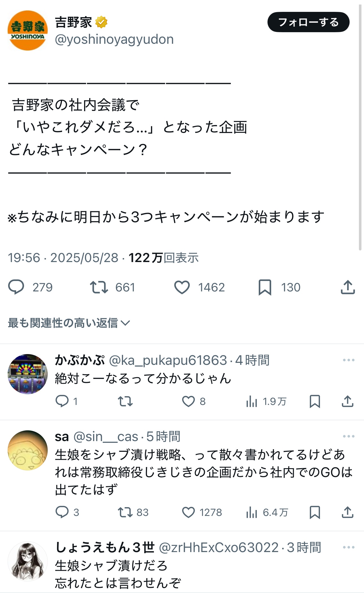Like the Yoshinoya main post
The height and width of the screenshot is (593, 364).
click(182, 287)
